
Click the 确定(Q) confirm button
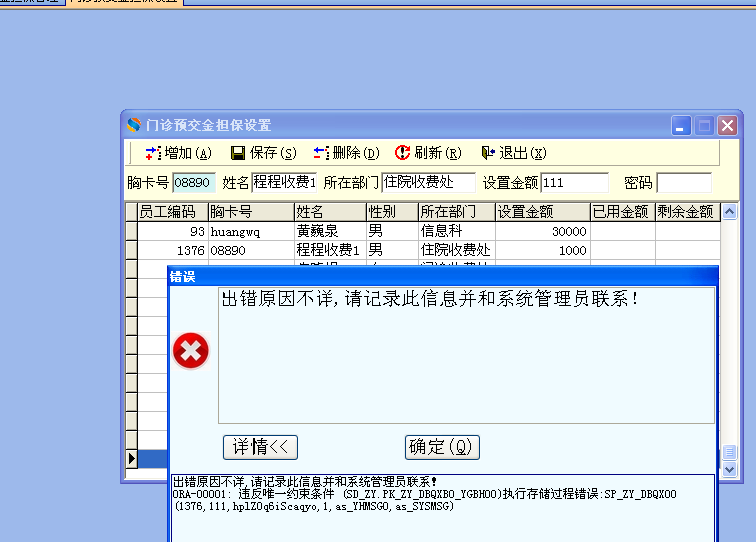click(442, 447)
